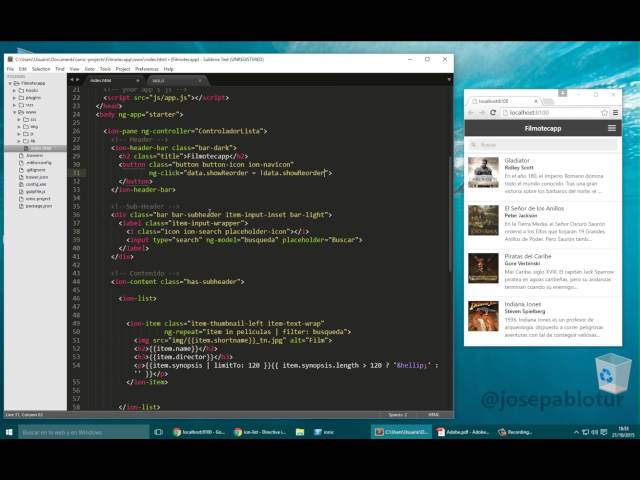The height and width of the screenshot is (480, 640).
Task: Switch to the localhost:8100 Chrome taskbar item
Action: 199,432
